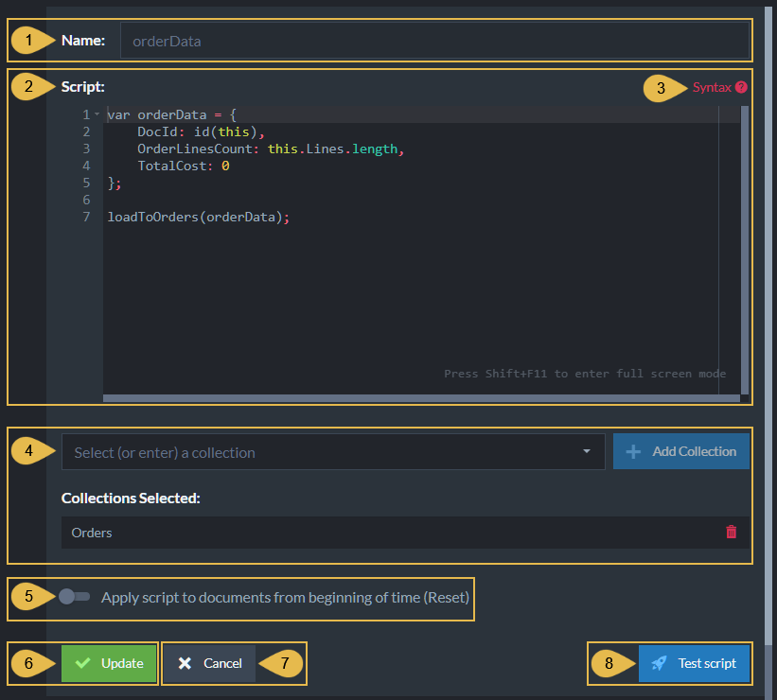Click the Syntax question mark icon

point(741,87)
